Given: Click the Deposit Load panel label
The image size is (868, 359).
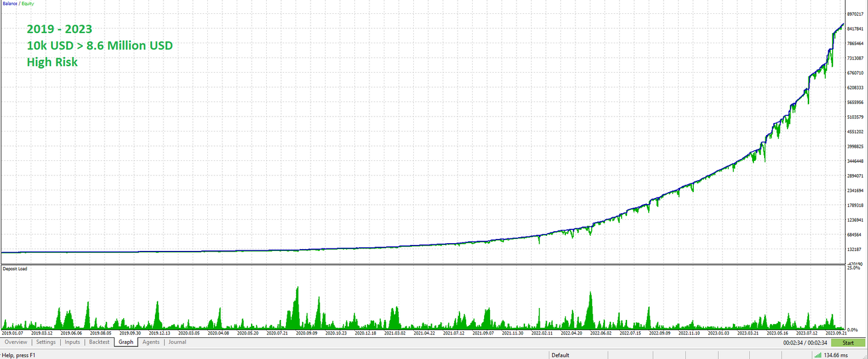Looking at the screenshot, I should 15,268.
